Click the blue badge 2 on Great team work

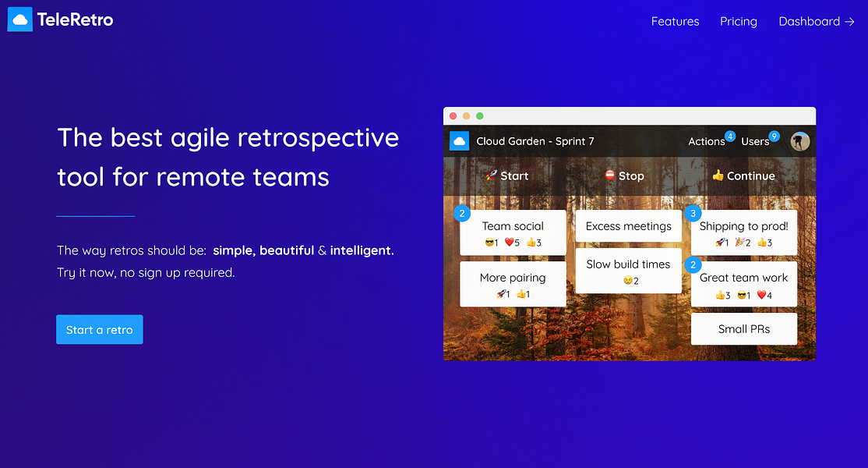coord(693,264)
